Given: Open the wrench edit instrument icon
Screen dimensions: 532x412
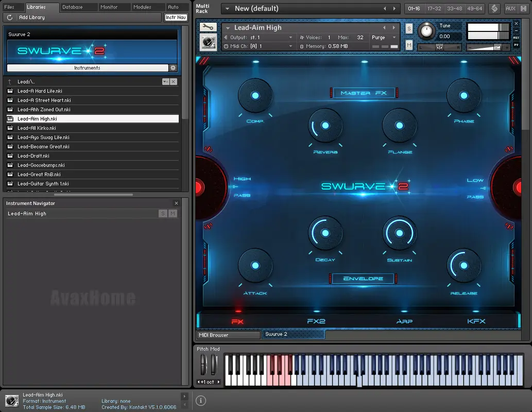Looking at the screenshot, I should point(208,27).
